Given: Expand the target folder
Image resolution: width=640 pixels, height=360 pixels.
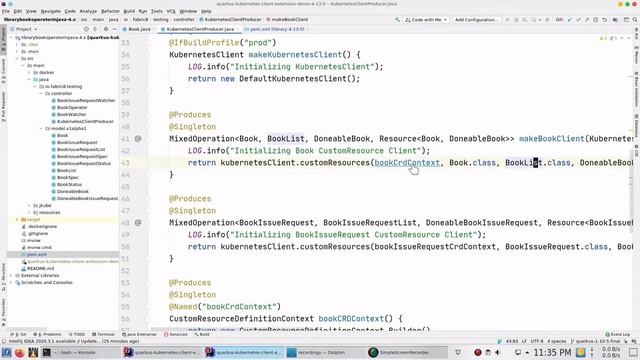Looking at the screenshot, I should click(17, 219).
